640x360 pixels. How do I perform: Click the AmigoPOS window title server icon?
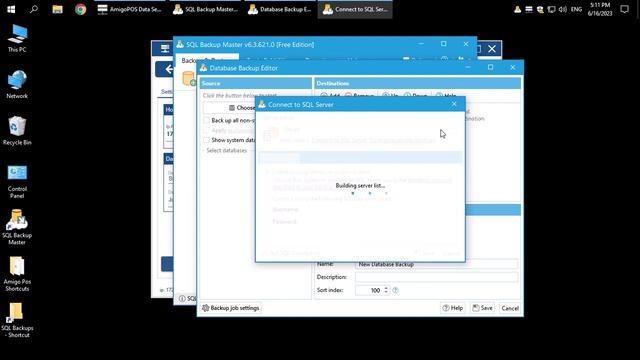164,49
